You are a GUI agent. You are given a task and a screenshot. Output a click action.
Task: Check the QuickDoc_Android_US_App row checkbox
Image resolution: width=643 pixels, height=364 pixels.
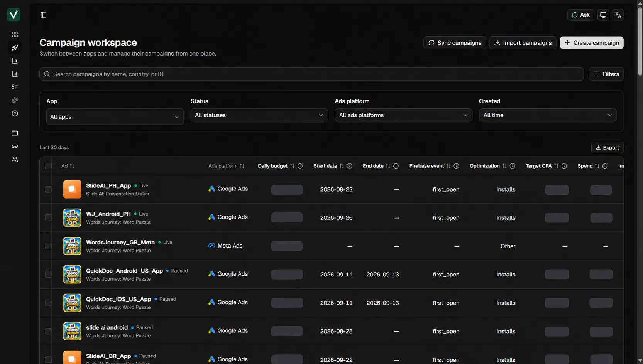pos(48,274)
